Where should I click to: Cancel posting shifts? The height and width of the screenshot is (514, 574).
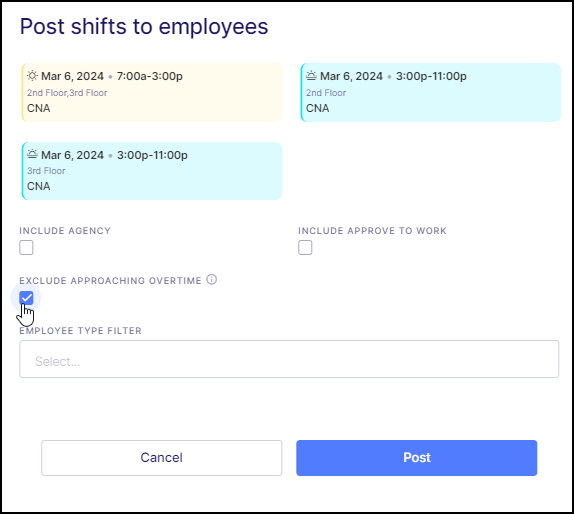(161, 458)
